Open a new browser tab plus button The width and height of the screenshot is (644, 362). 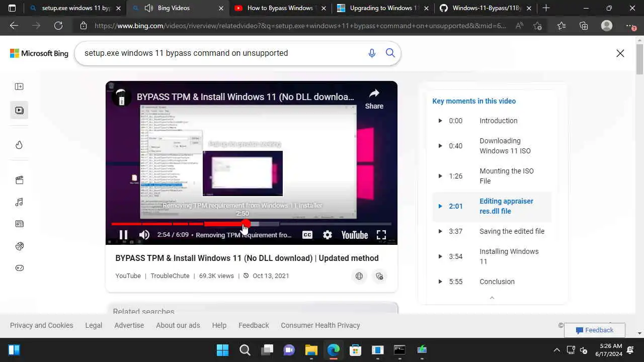(x=546, y=8)
